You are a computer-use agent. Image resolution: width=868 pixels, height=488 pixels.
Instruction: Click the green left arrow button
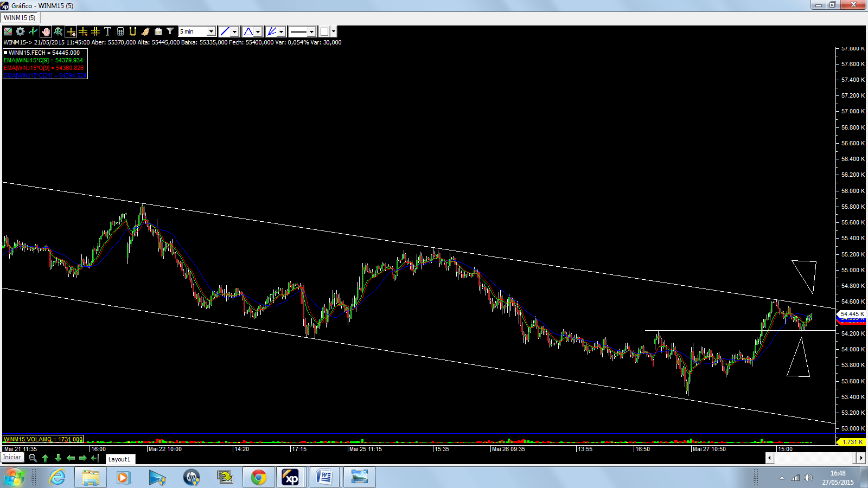[x=71, y=458]
